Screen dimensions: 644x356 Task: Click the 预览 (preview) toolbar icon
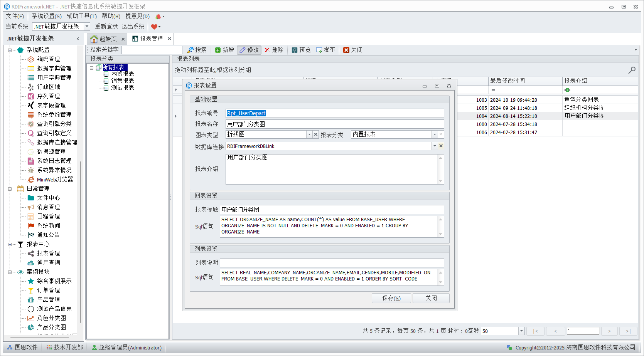(x=295, y=50)
